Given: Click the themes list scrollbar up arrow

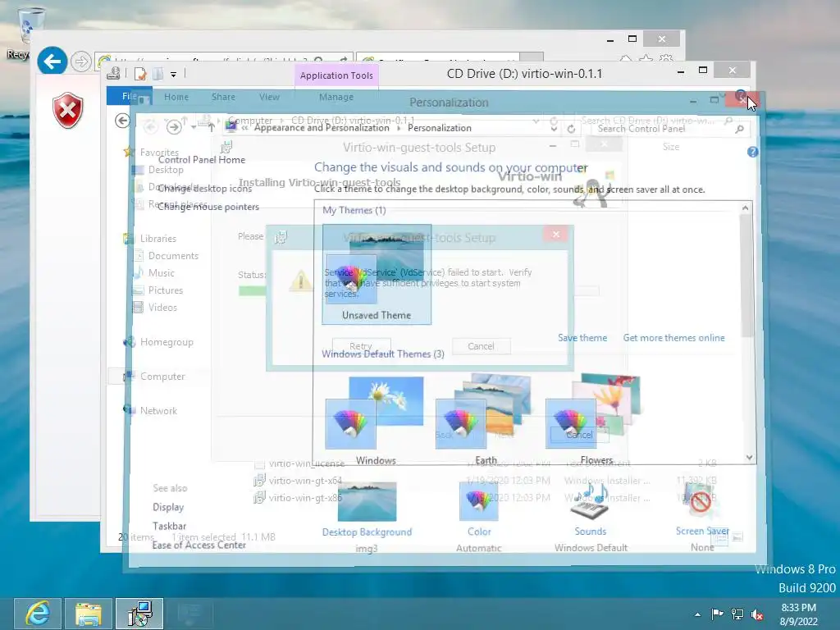Looking at the screenshot, I should [x=745, y=208].
